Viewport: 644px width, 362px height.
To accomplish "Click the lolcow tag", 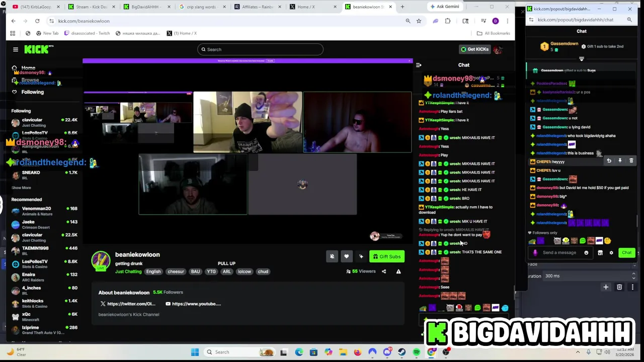I will coord(245,271).
